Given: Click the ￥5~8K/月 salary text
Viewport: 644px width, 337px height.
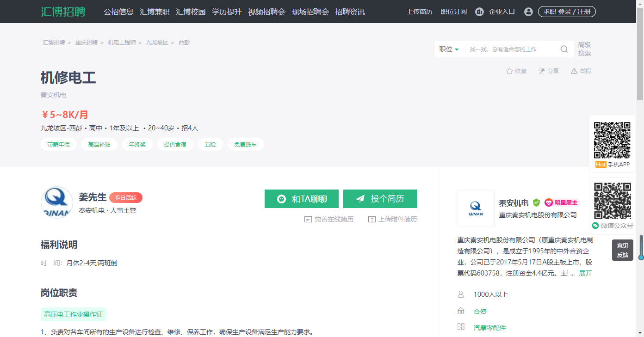Looking at the screenshot, I should point(65,115).
